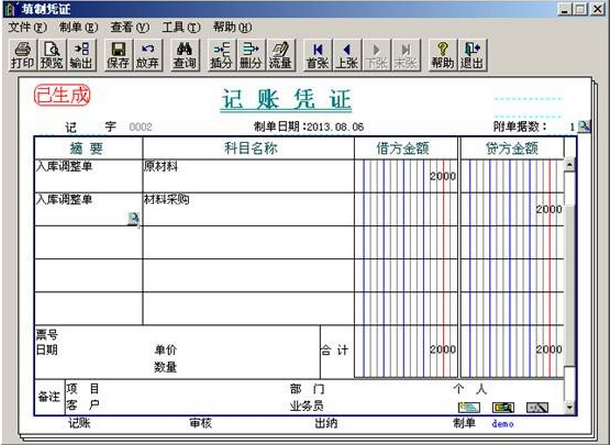This screenshot has height=446, width=613.
Task: Click the voucher's vertical scrollbar down arrow
Action: pos(570,409)
